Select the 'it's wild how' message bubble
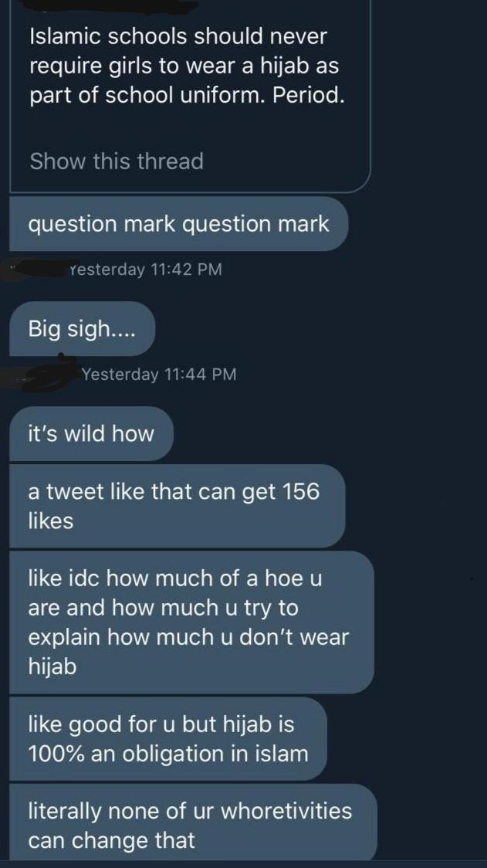Screen dimensions: 487x868 pyautogui.click(x=91, y=433)
